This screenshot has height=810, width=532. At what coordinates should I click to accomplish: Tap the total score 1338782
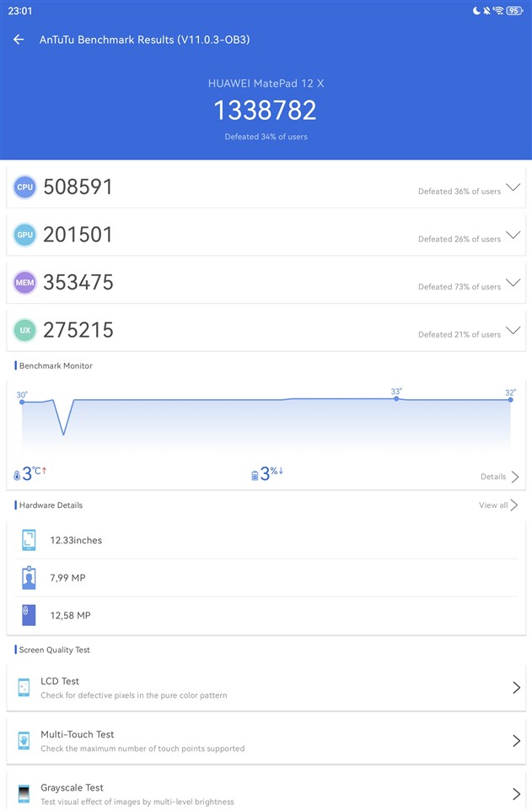tap(266, 111)
